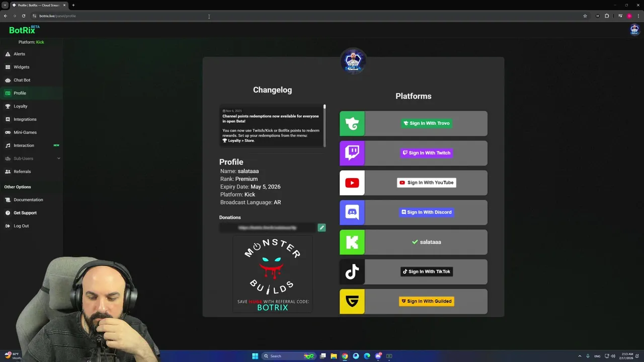Image resolution: width=644 pixels, height=362 pixels.
Task: Sign in with Twitch
Action: pyautogui.click(x=426, y=153)
